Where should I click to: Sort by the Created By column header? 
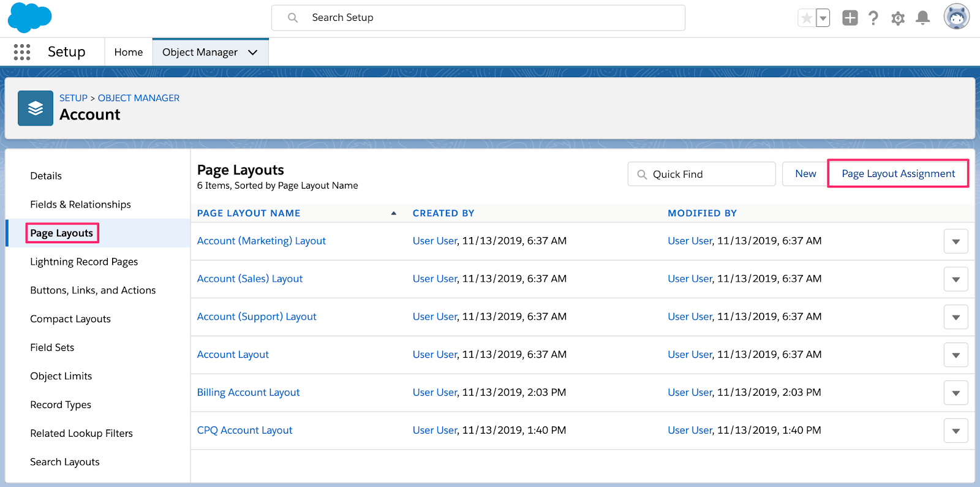click(x=443, y=213)
